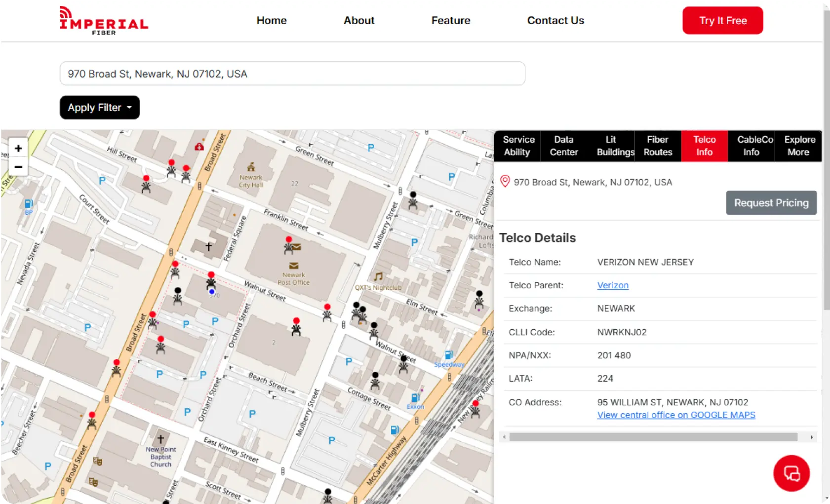This screenshot has width=830, height=504.
Task: Select the blue dot marker at 970
Action: click(x=212, y=292)
